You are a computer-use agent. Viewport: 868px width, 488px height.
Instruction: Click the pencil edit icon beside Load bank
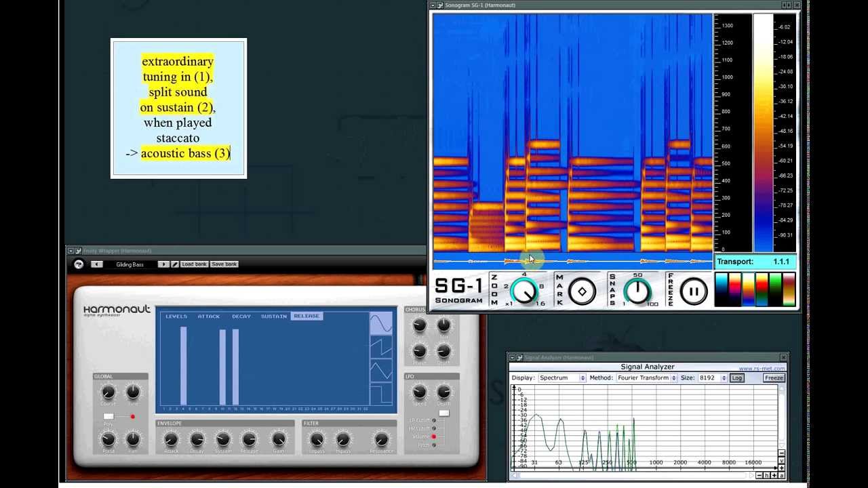click(175, 264)
